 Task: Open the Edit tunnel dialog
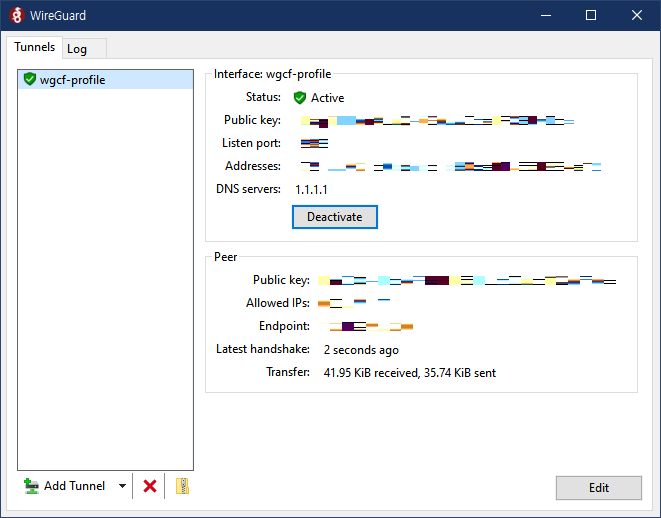click(x=599, y=488)
